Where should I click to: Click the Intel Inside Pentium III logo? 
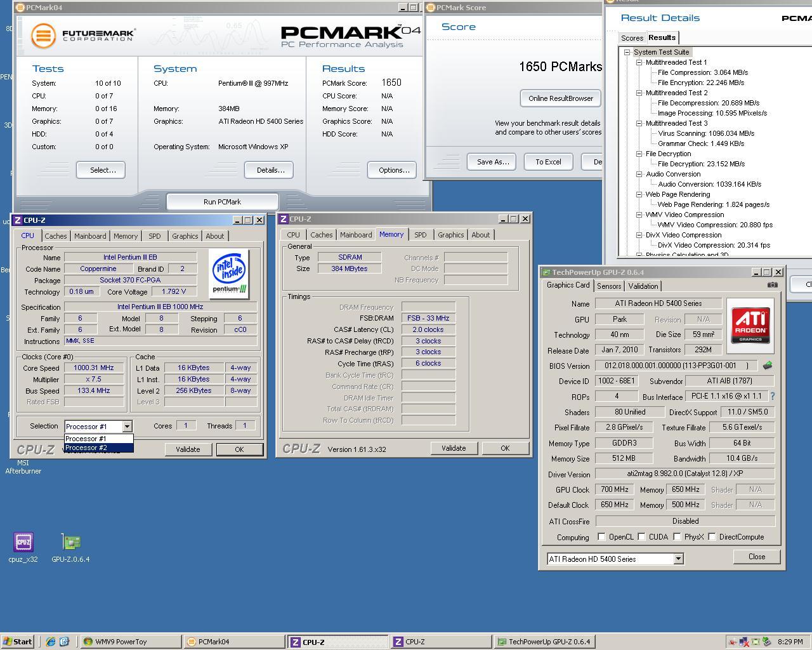click(x=229, y=274)
